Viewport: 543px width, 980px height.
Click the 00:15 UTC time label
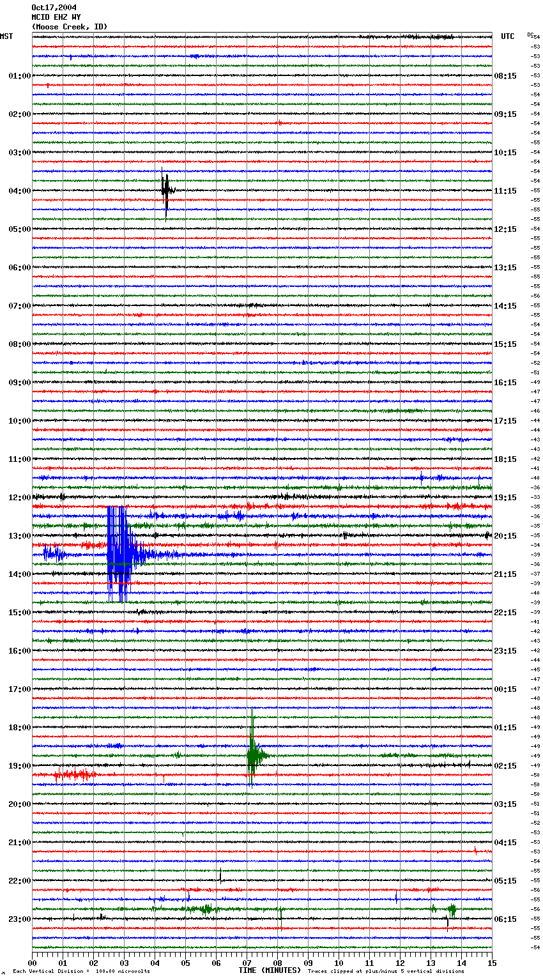505,689
